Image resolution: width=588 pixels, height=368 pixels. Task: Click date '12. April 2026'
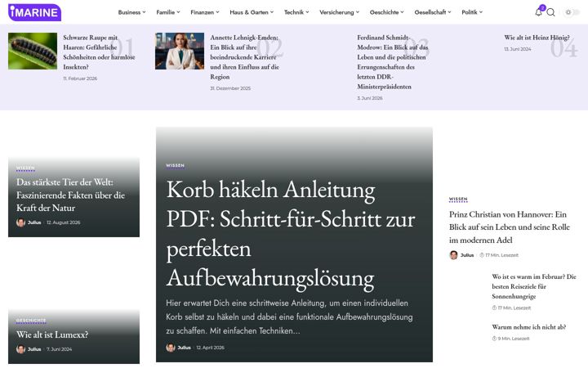point(211,348)
